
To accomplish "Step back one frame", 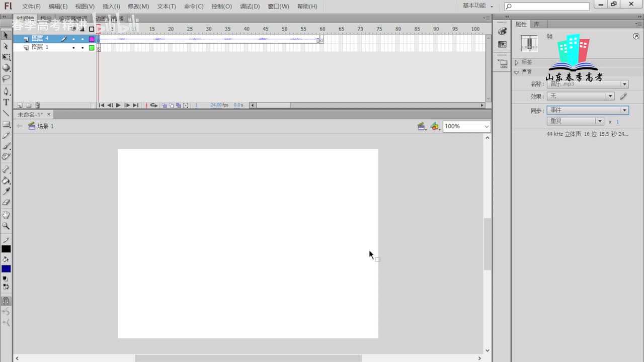I will click(110, 106).
